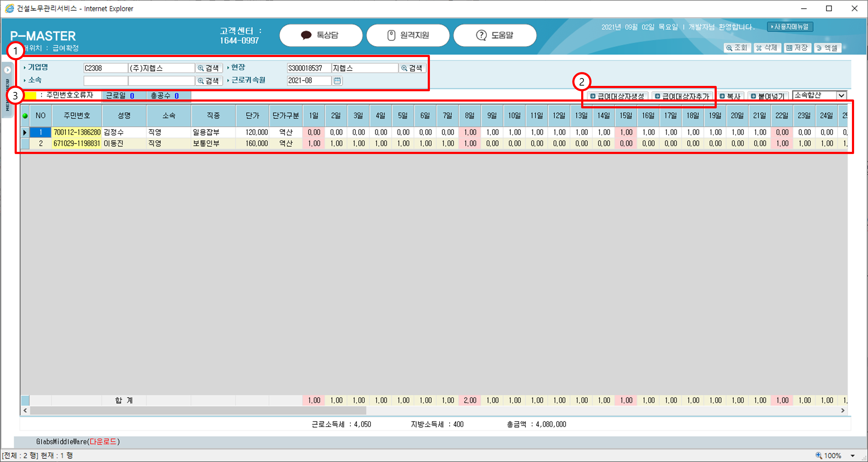This screenshot has height=462, width=868.
Task: Click the 검색 button next to 소속
Action: (209, 81)
